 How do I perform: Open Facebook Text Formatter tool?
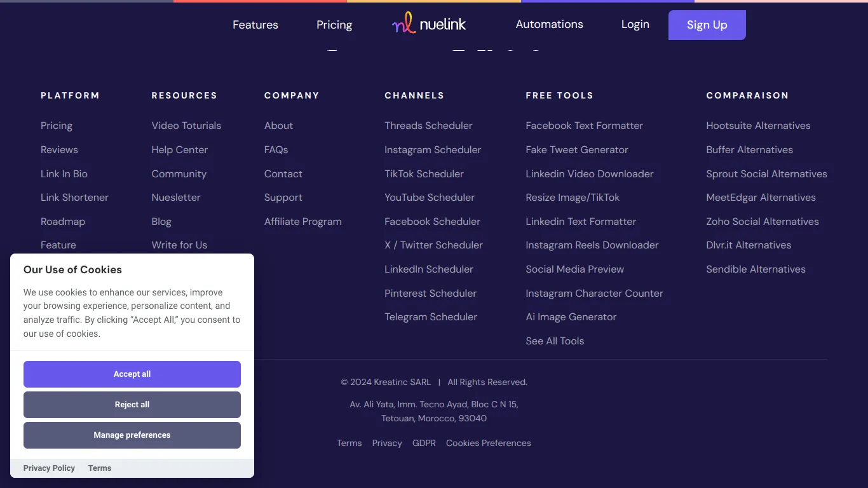coord(585,126)
